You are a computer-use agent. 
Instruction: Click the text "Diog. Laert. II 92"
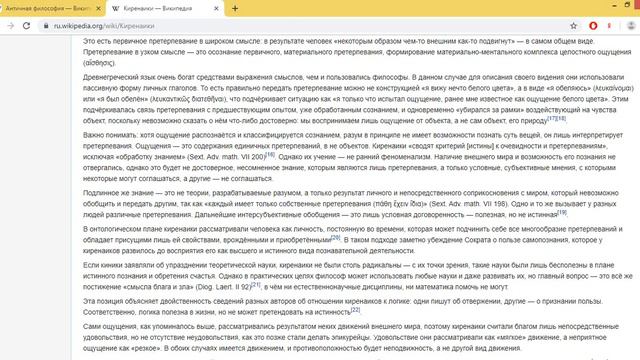tap(223, 287)
